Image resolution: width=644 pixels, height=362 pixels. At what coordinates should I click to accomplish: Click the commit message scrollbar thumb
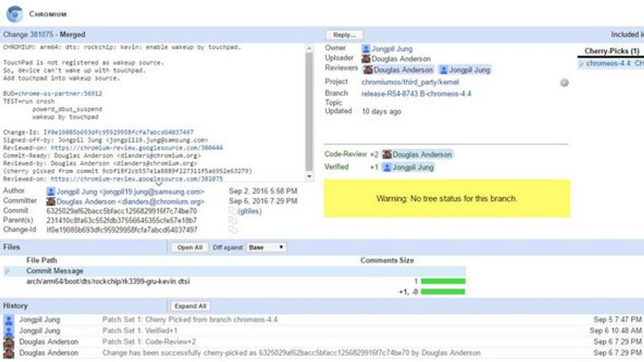(309, 112)
